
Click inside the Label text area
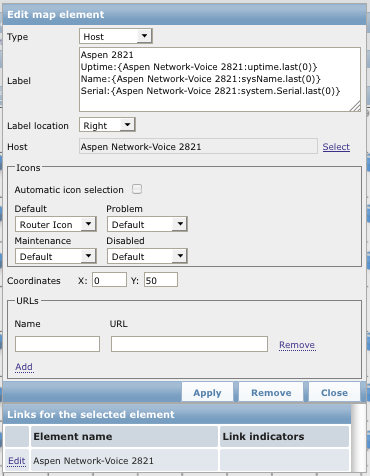point(220,79)
